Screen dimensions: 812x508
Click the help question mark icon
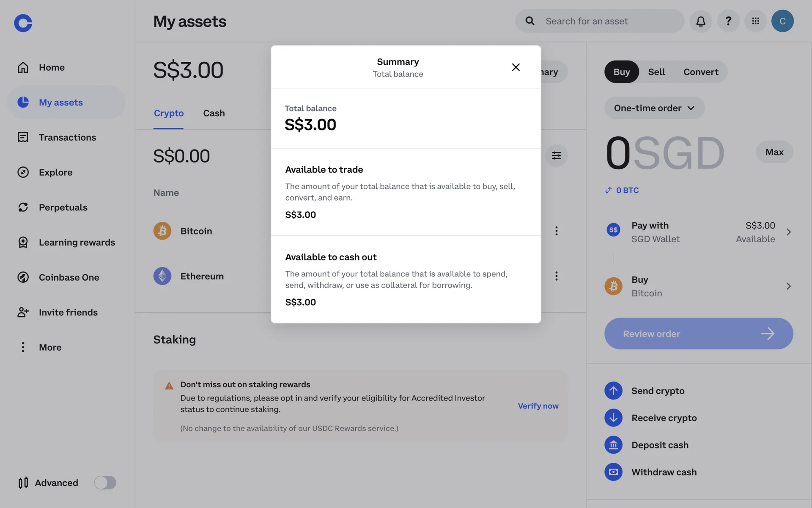[x=728, y=21]
